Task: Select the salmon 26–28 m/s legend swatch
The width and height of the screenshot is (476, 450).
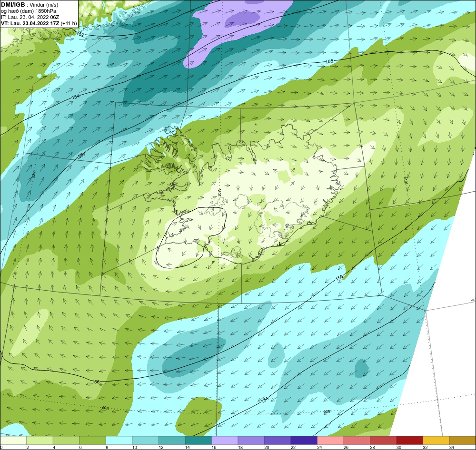Action: 357,440
